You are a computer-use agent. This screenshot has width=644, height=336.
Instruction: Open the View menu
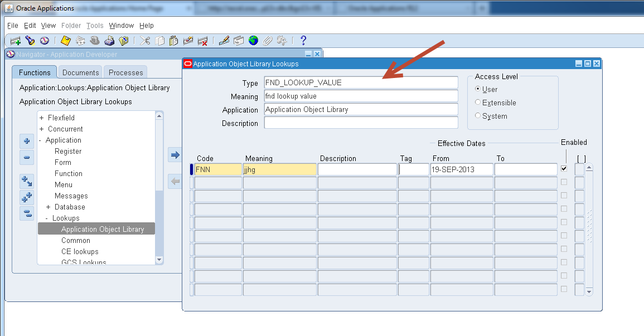point(49,26)
